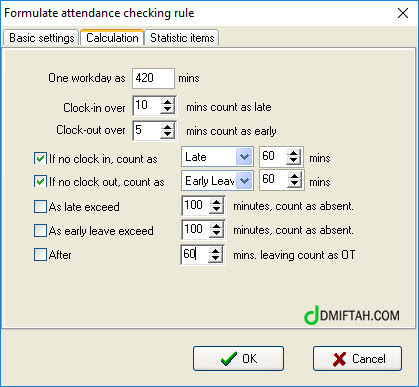419x387 pixels.
Task: Increase After mins OT value
Action: [216, 251]
